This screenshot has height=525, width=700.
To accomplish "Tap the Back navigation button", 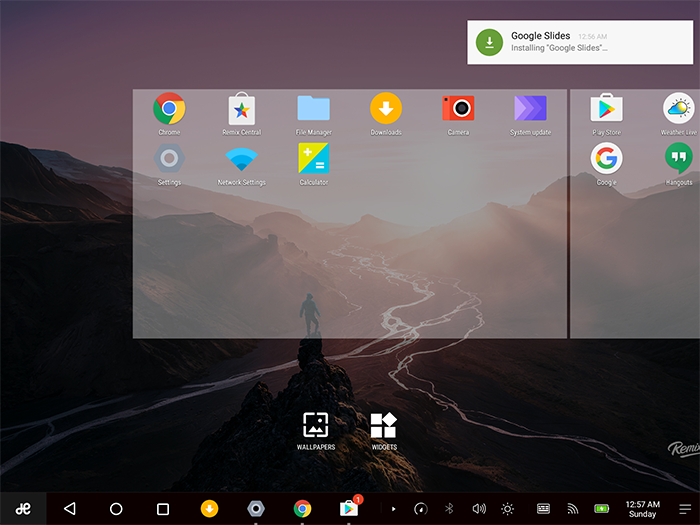I will click(70, 508).
